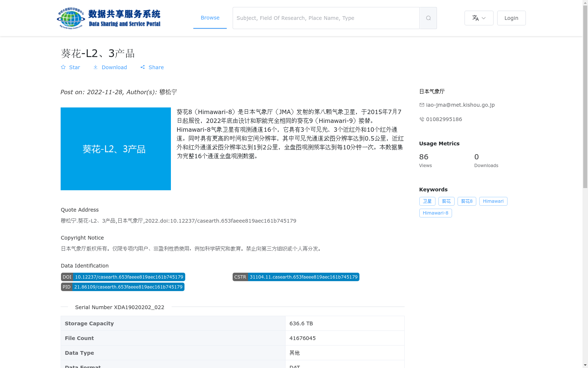Click the page title 葵花-L2、3产品

[98, 53]
